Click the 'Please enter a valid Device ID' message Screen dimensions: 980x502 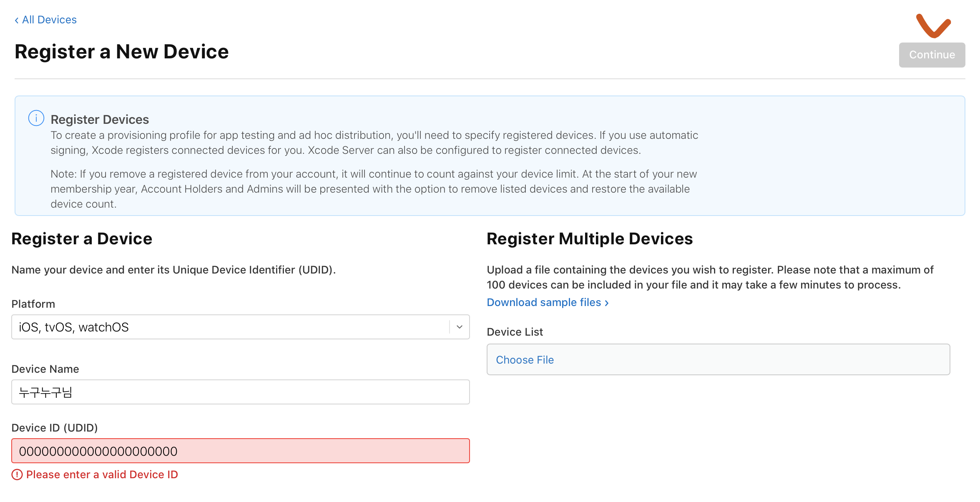pos(102,475)
